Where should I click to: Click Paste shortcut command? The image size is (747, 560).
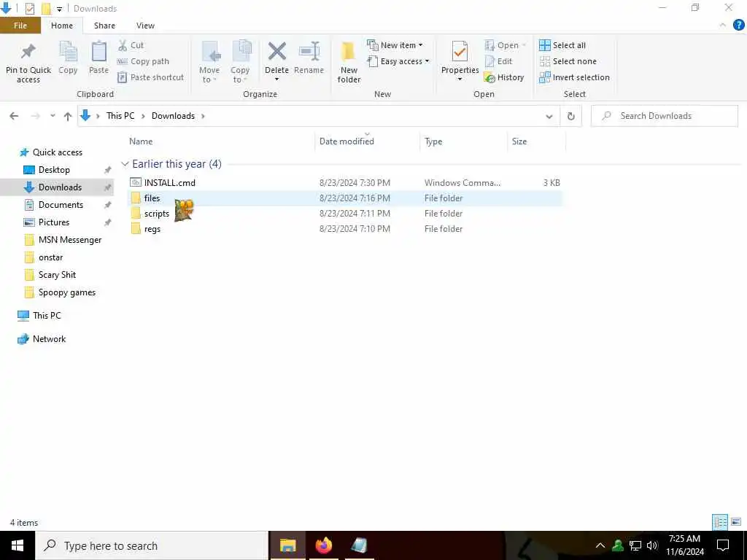[x=151, y=77]
